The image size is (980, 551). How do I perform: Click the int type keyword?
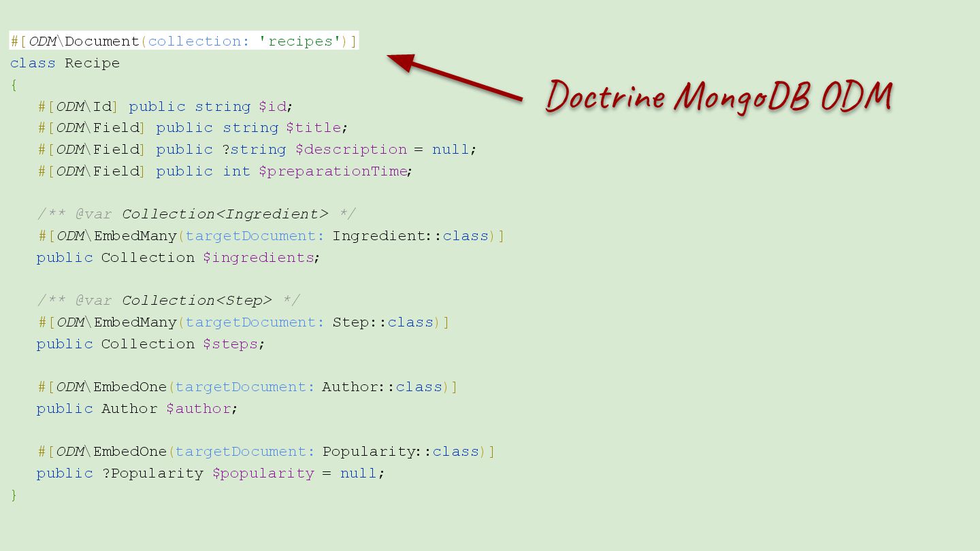click(236, 171)
